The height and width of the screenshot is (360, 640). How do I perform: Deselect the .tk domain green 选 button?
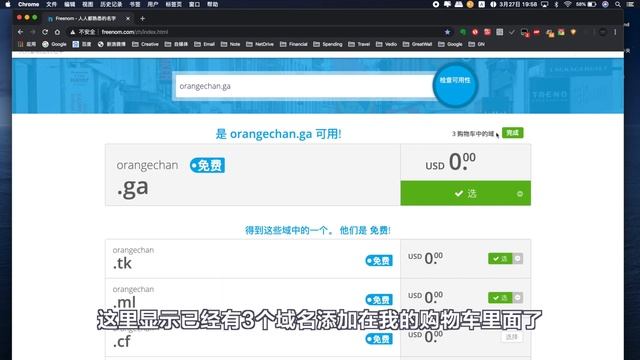pyautogui.click(x=500, y=258)
